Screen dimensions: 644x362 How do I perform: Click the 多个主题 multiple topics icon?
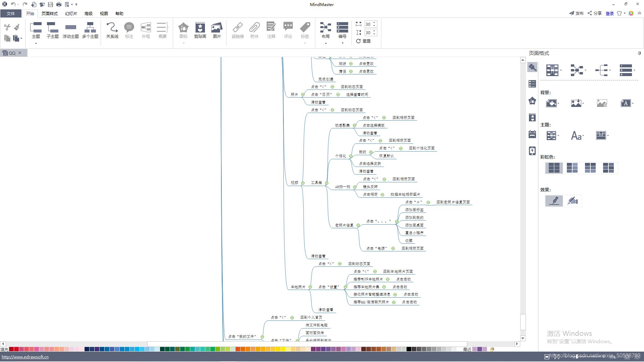(90, 30)
